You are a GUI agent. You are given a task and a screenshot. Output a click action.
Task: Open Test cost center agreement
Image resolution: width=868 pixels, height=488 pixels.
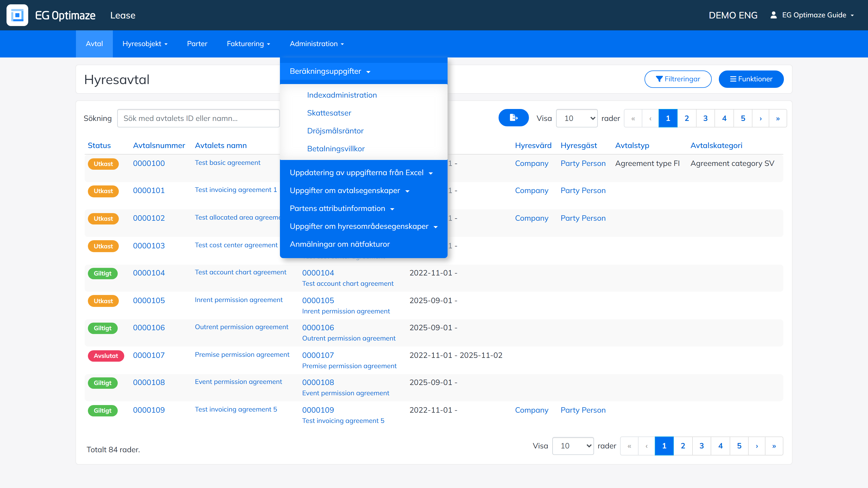236,245
